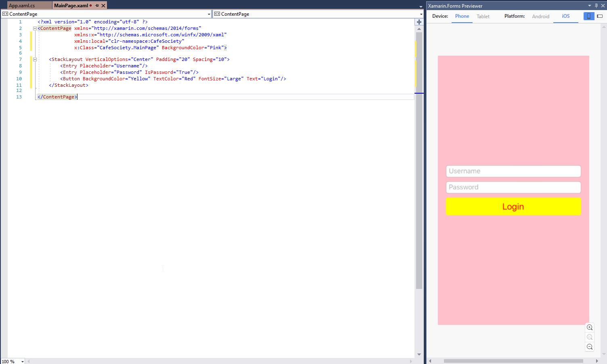
Task: Open the 100 % zoom level dropdown
Action: point(23,362)
